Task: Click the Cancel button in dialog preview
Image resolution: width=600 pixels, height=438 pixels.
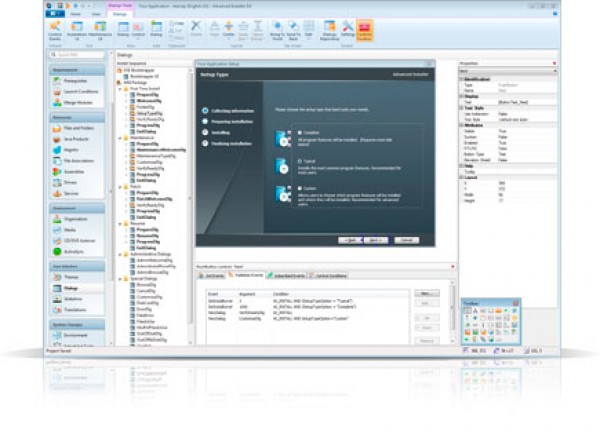Action: (x=405, y=241)
